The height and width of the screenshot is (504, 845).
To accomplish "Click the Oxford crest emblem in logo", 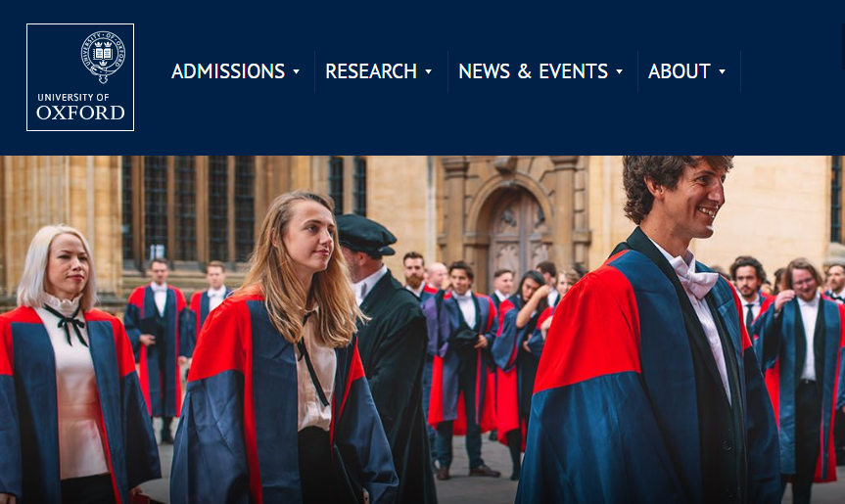I will pos(103,57).
